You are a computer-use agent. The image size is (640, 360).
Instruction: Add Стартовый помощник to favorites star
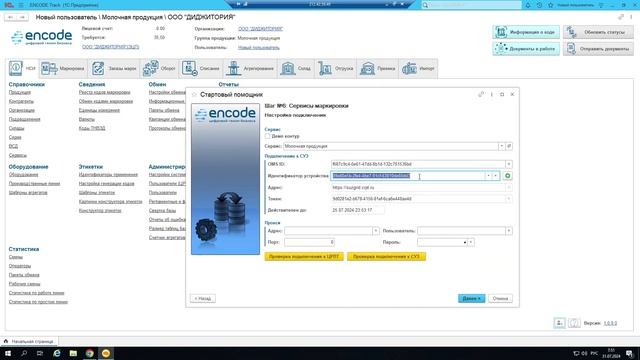click(194, 95)
